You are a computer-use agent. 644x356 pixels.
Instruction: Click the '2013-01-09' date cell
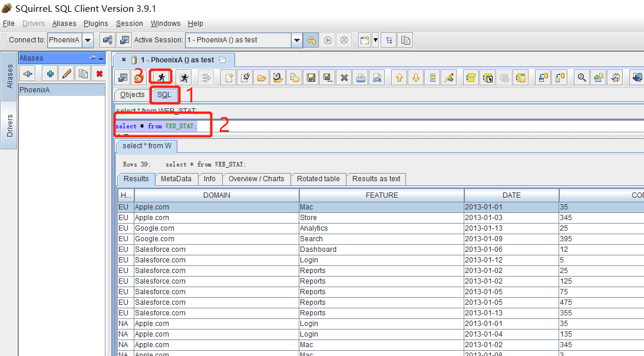[x=511, y=239]
